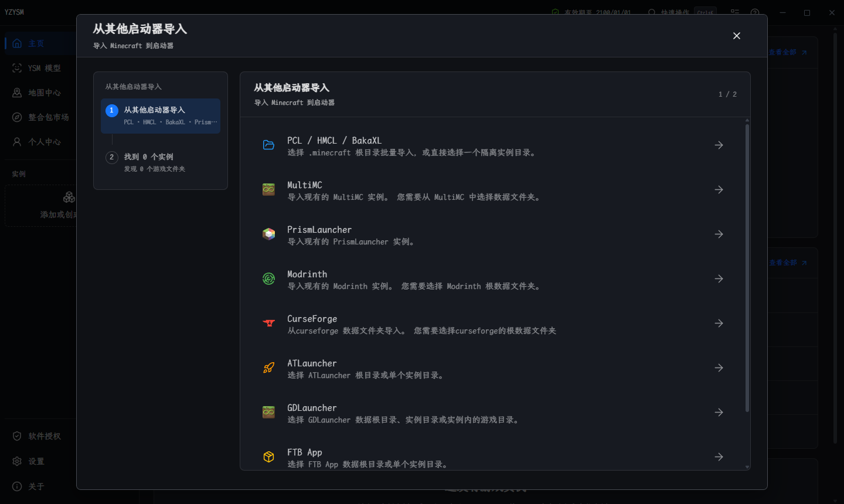This screenshot has height=504, width=844.
Task: Open CurseForge import via arrow
Action: click(x=719, y=323)
